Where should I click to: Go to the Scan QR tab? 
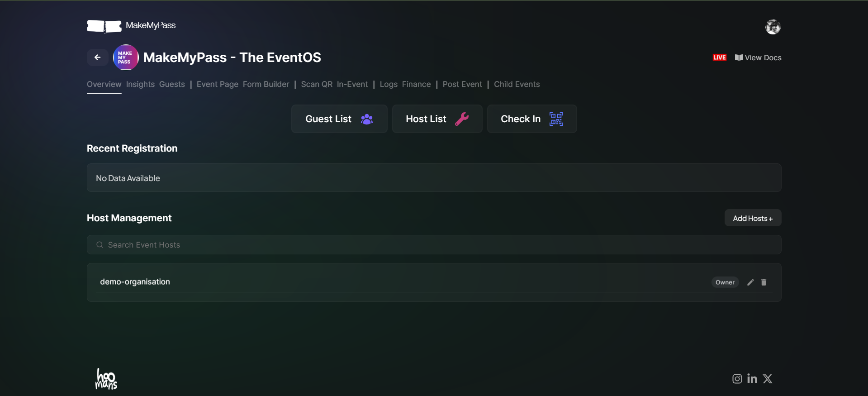point(317,84)
